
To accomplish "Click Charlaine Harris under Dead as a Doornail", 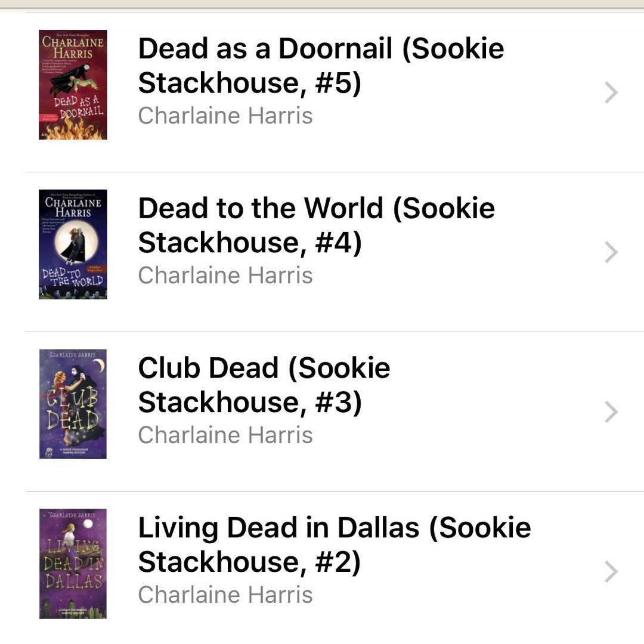I will point(225,116).
